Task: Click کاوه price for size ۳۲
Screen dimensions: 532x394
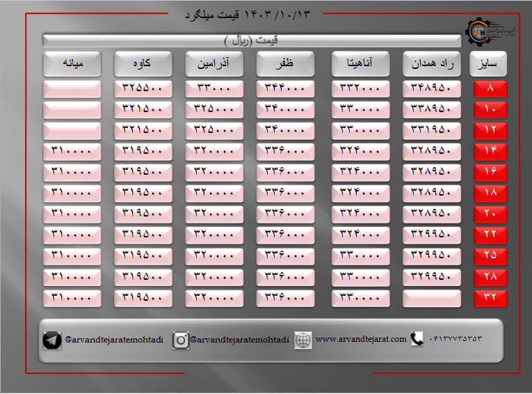Action: coord(143,298)
